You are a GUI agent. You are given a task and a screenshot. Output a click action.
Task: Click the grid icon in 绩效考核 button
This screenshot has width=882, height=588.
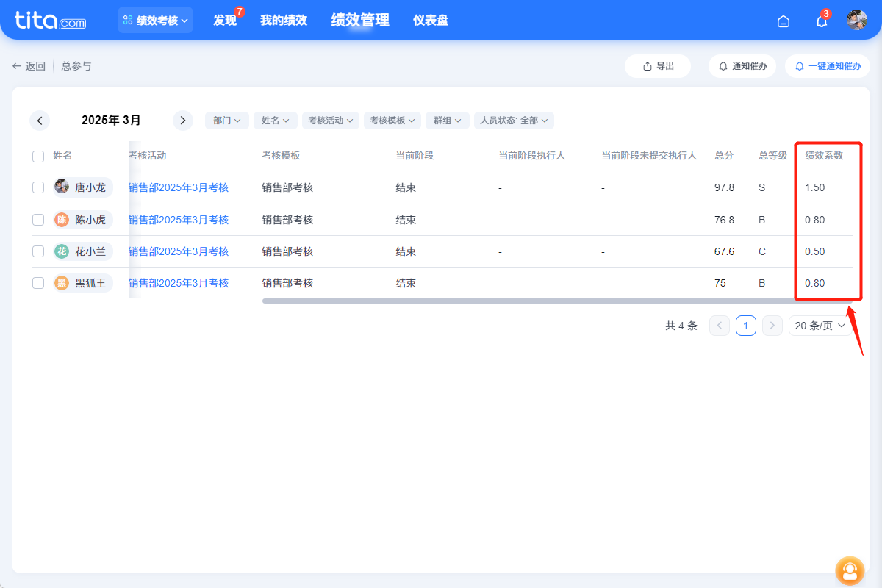[129, 20]
